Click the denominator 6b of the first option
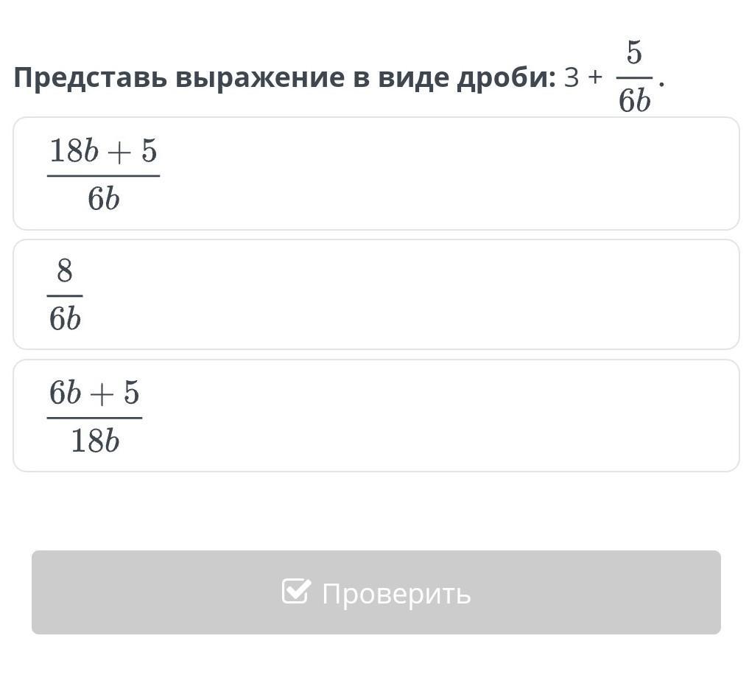This screenshot has height=700, width=749. pos(103,199)
